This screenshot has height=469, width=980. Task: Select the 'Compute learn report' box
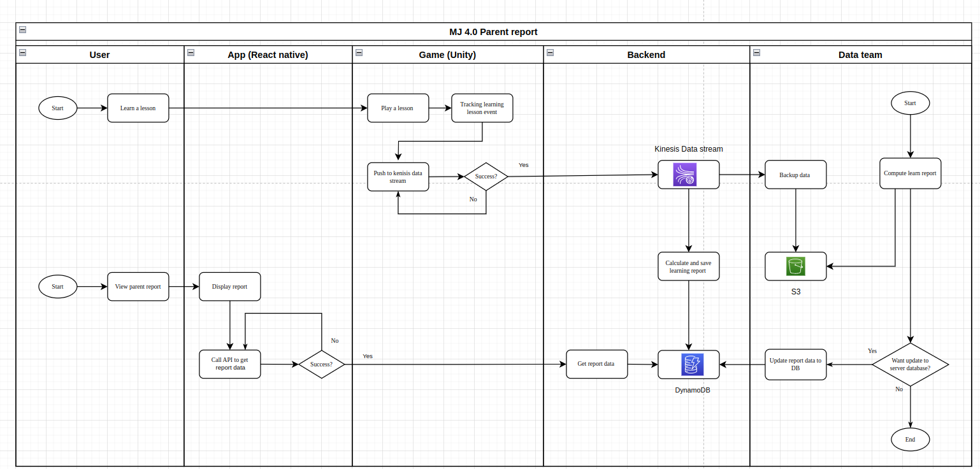pos(911,173)
